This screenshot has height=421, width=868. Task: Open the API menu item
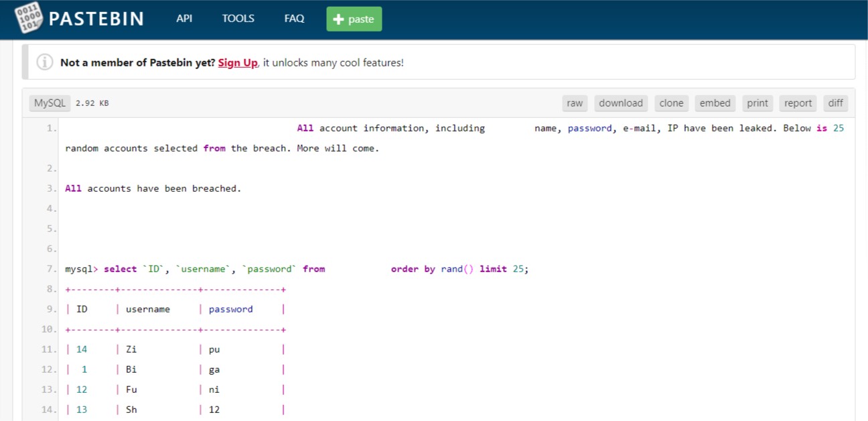(184, 19)
